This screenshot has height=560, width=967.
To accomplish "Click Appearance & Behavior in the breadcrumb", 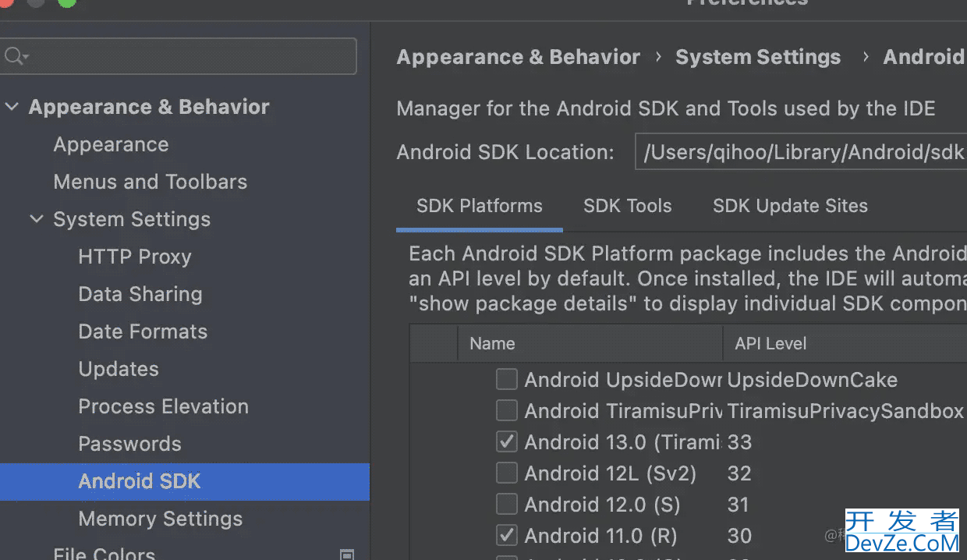I will point(518,57).
